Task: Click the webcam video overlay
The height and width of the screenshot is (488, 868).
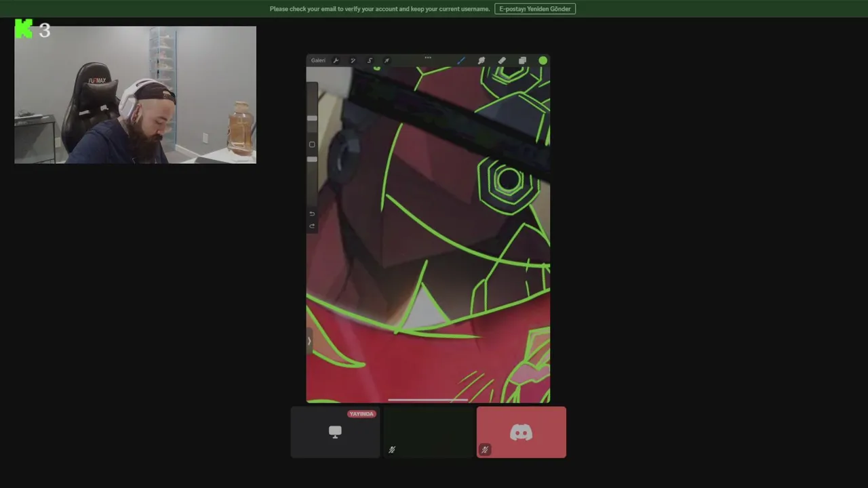Action: point(136,95)
